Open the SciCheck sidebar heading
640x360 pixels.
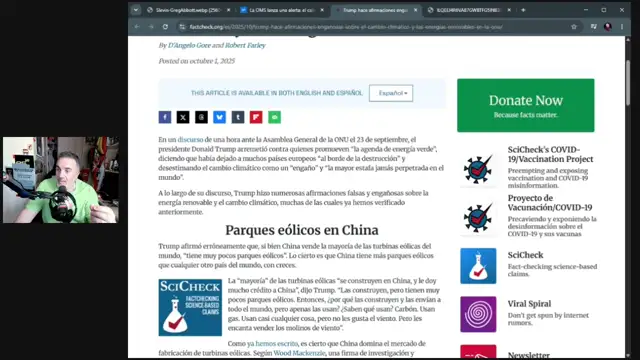(x=525, y=255)
